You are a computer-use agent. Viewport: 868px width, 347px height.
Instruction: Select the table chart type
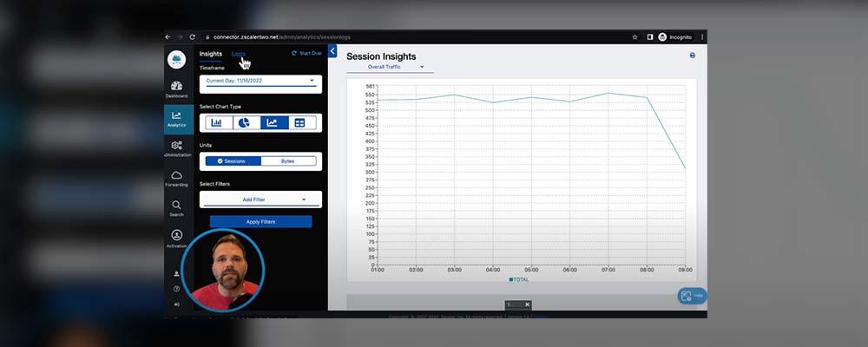tap(302, 123)
